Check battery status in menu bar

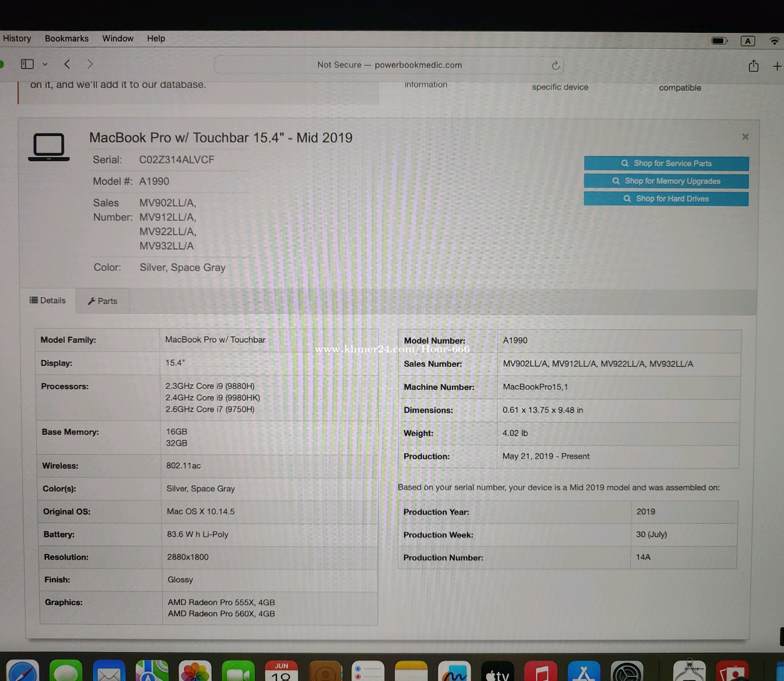(x=719, y=41)
